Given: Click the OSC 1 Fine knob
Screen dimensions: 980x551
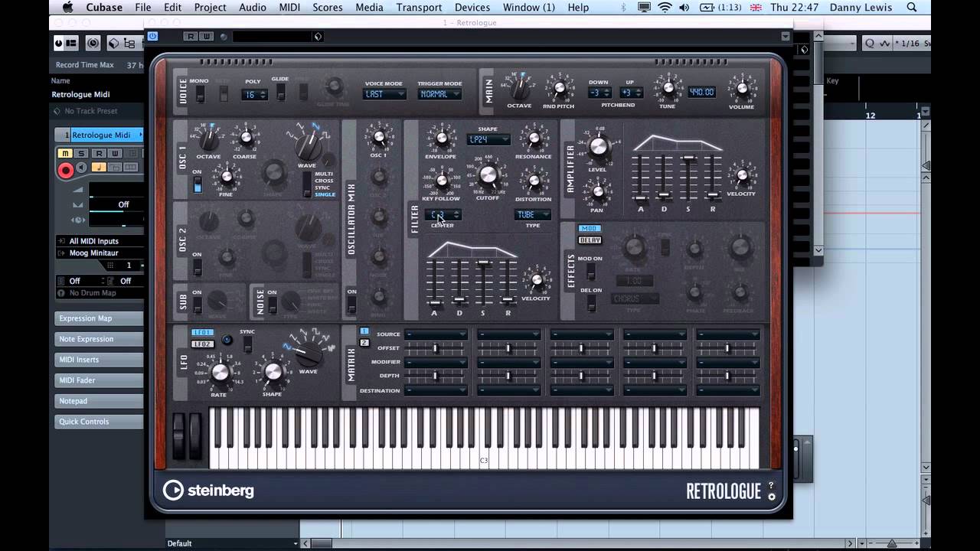Looking at the screenshot, I should [226, 177].
